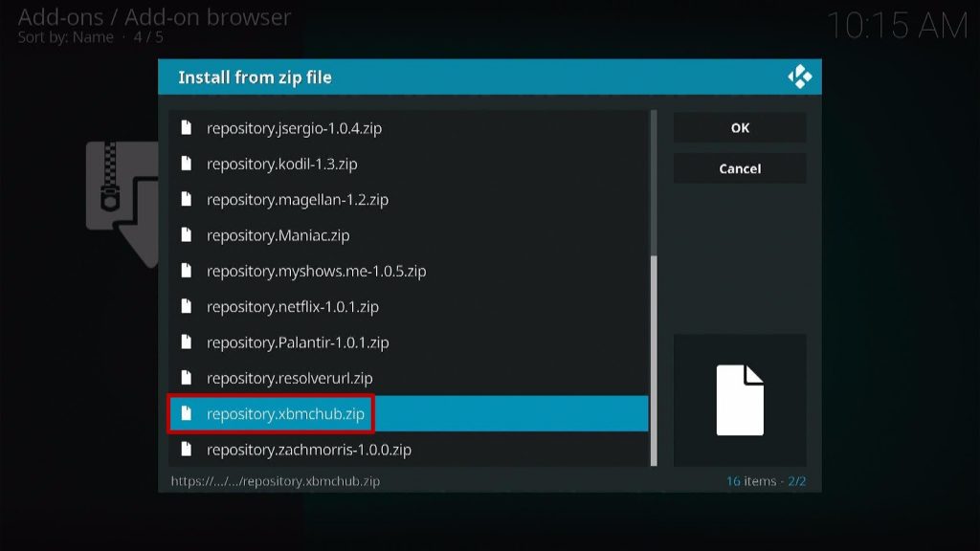The width and height of the screenshot is (980, 551).
Task: Select repository.kodil-1.3.zip file name
Action: [282, 164]
